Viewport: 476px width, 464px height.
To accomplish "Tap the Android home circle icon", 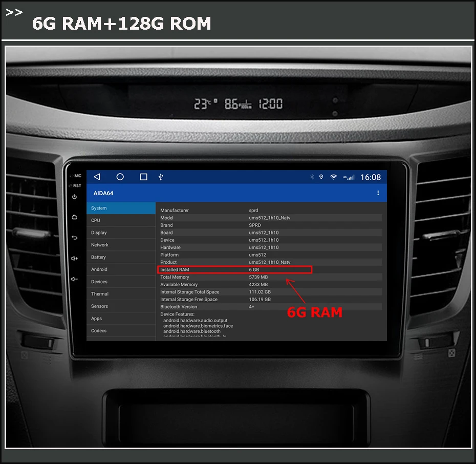I will (120, 177).
